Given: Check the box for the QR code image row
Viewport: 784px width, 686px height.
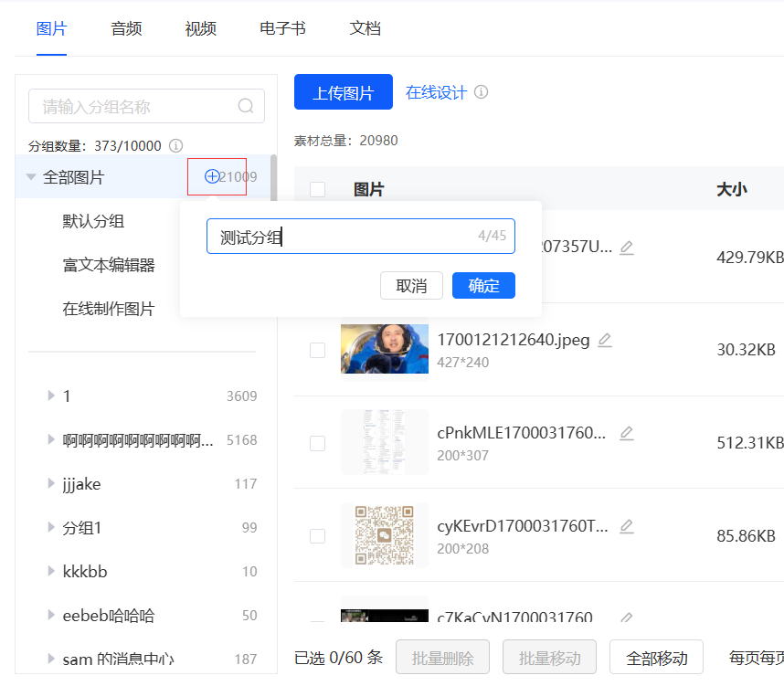Looking at the screenshot, I should [317, 536].
